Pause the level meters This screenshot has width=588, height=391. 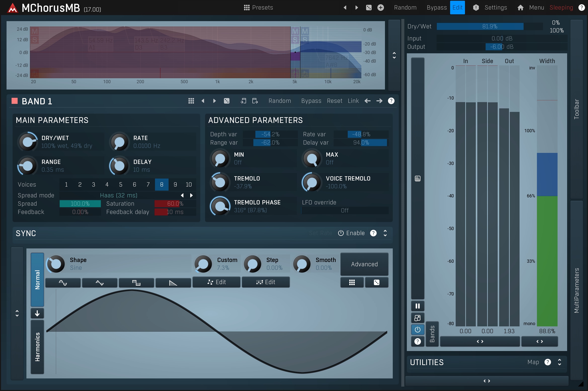pyautogui.click(x=417, y=306)
